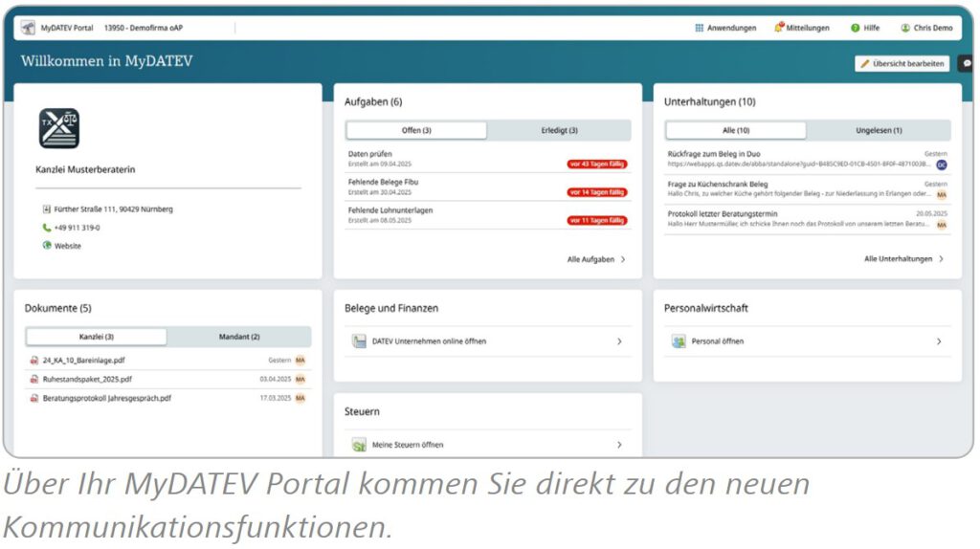Click the Personal people icon

point(679,341)
